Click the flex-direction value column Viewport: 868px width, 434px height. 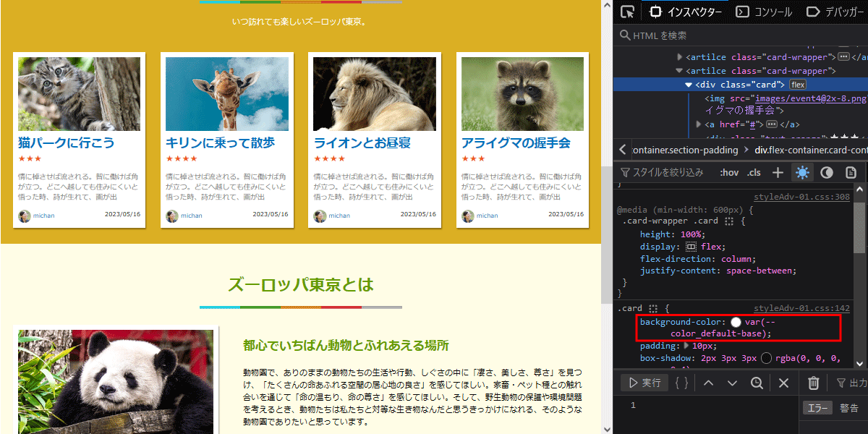(737, 258)
